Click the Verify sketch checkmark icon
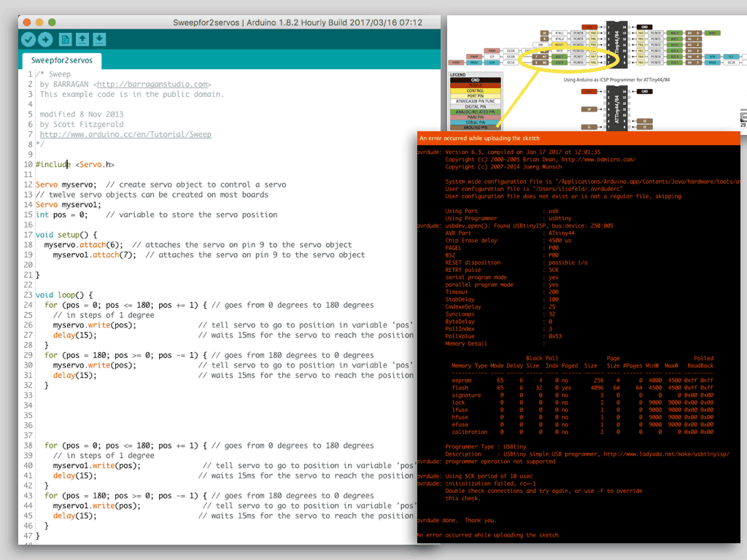The height and width of the screenshot is (560, 747). click(28, 39)
